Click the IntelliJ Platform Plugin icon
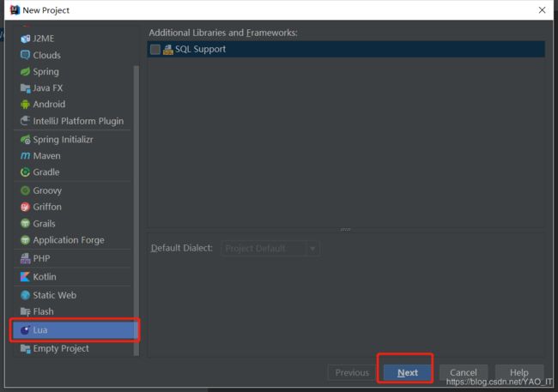 pyautogui.click(x=25, y=121)
